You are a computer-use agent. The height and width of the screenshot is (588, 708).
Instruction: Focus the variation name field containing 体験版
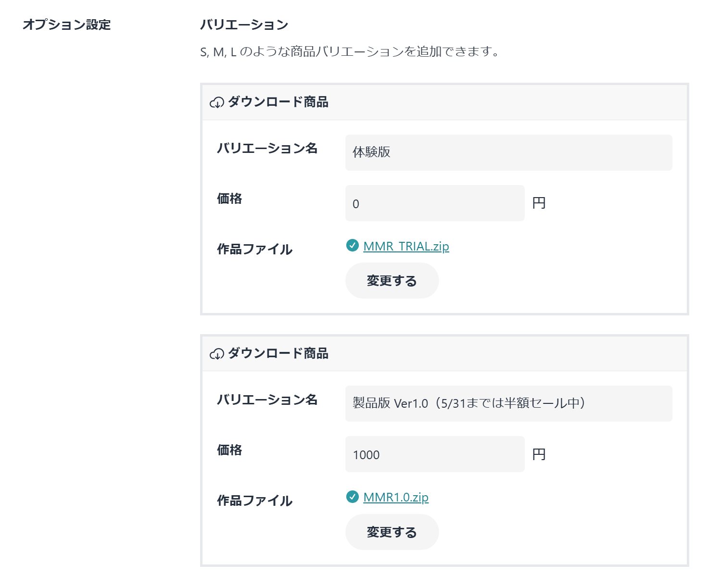click(508, 152)
